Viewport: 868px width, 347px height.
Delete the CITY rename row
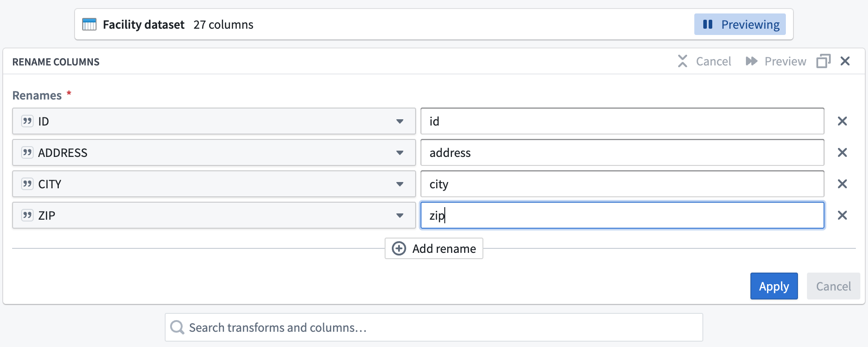[842, 184]
